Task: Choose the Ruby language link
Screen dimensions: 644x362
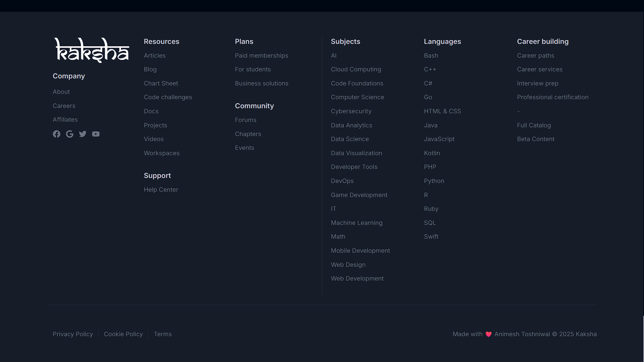Action: coord(431,209)
